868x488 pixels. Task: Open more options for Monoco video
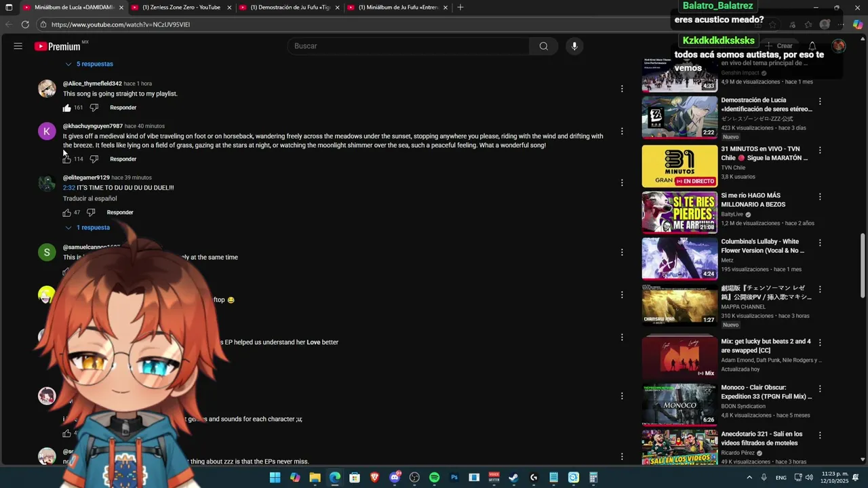pyautogui.click(x=820, y=389)
